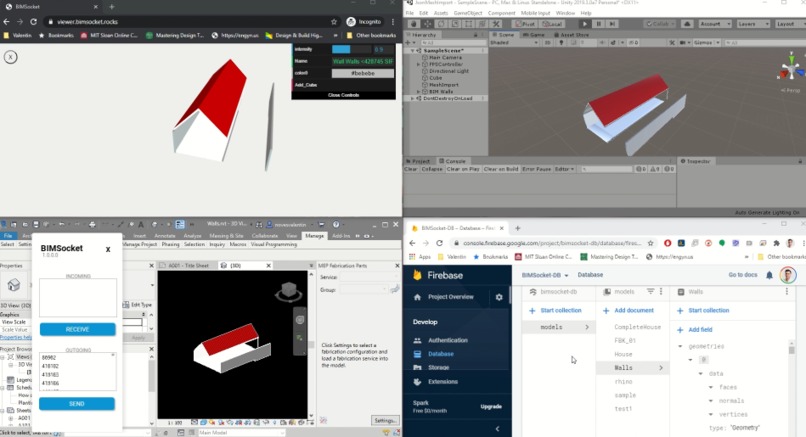Switch to the Game tab in Unity

[x=534, y=34]
